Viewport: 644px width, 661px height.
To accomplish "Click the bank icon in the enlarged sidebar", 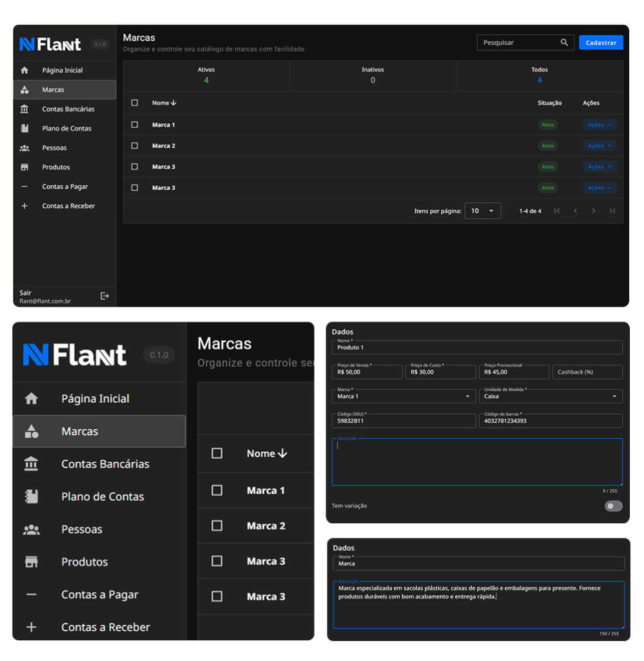I will point(31,464).
